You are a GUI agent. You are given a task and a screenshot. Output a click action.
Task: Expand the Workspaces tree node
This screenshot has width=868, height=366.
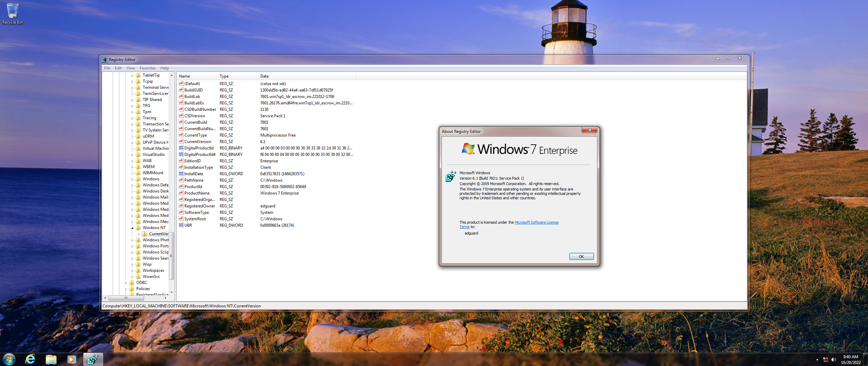coord(133,271)
